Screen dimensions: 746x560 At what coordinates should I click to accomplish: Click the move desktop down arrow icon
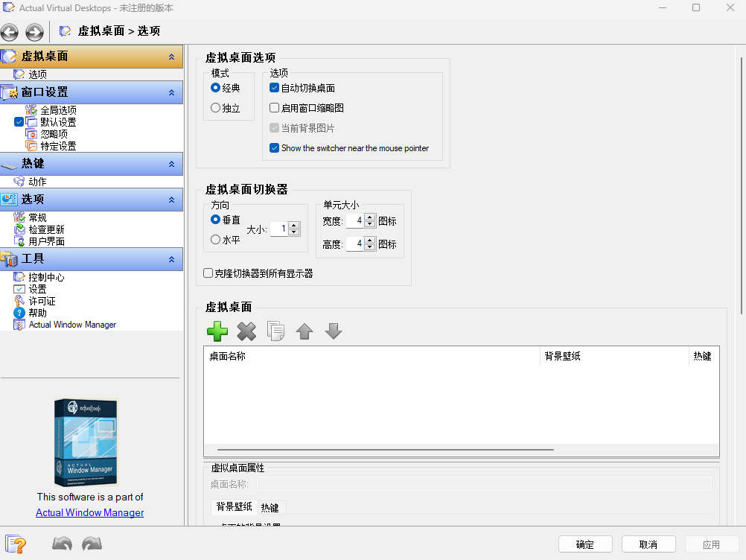[x=334, y=331]
